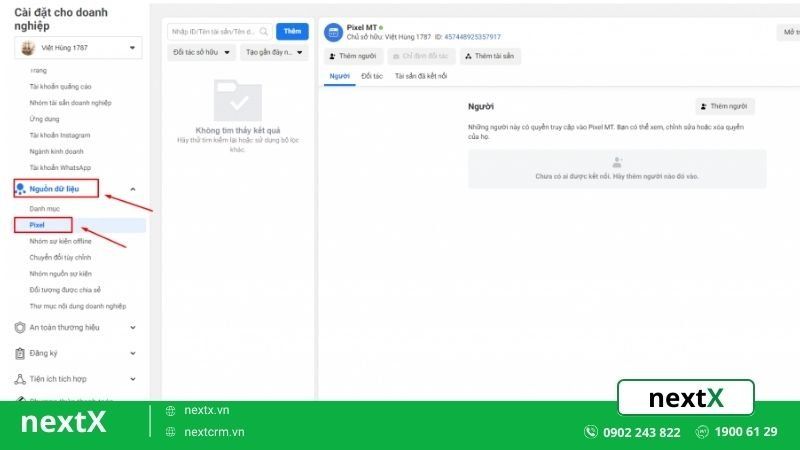
Task: Click the Tiện ích tích hợp icon
Action: click(x=21, y=379)
